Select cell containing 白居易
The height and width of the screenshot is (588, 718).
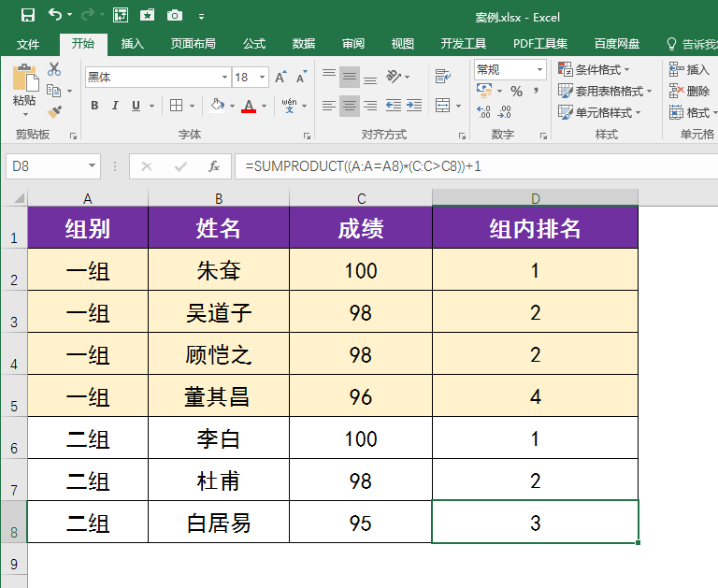coord(219,522)
